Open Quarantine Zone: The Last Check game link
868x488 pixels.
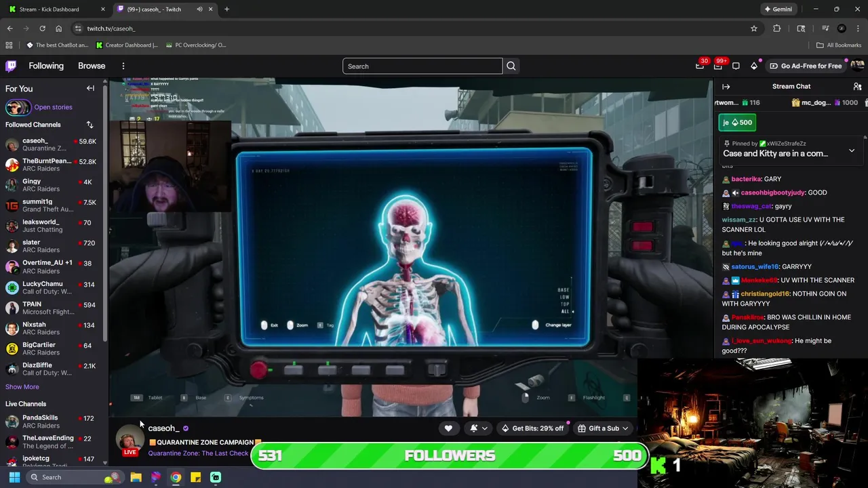tap(198, 453)
